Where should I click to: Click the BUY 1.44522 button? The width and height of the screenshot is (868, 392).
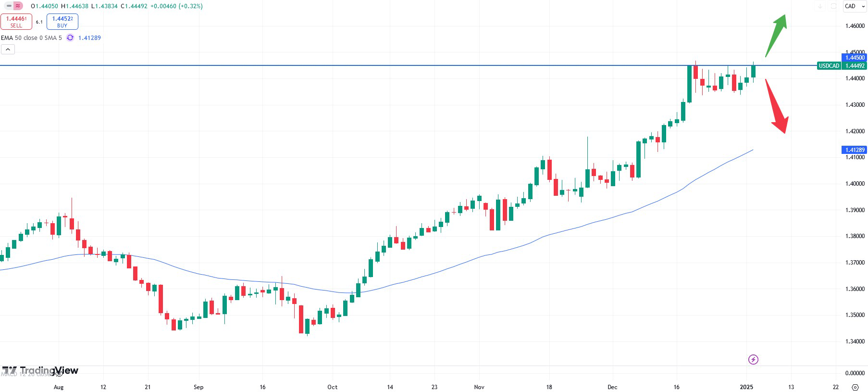pos(62,22)
